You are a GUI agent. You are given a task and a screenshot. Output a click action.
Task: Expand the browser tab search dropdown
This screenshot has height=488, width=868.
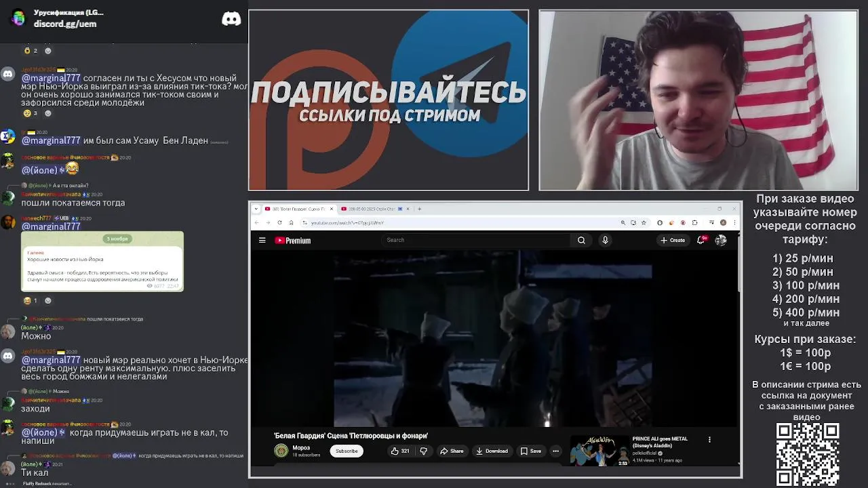(256, 209)
